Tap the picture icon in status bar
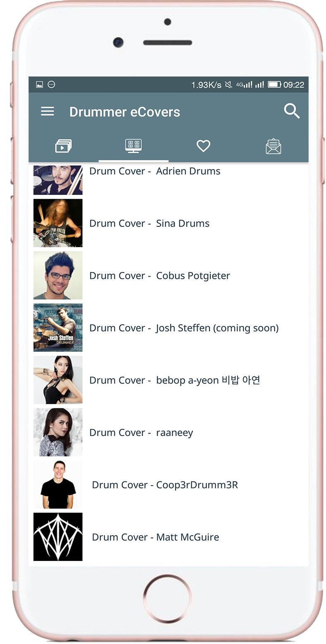 tap(39, 84)
